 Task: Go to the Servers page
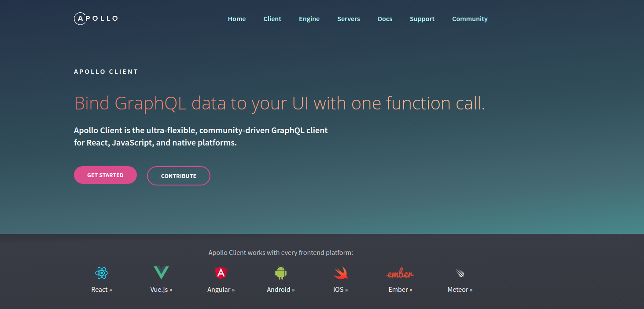tap(349, 19)
